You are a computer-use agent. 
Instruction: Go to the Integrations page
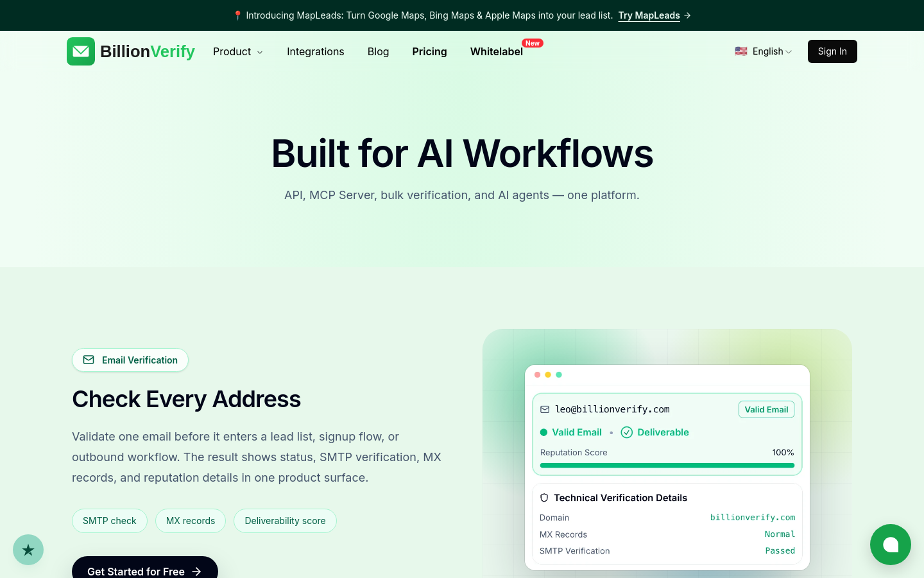point(316,51)
